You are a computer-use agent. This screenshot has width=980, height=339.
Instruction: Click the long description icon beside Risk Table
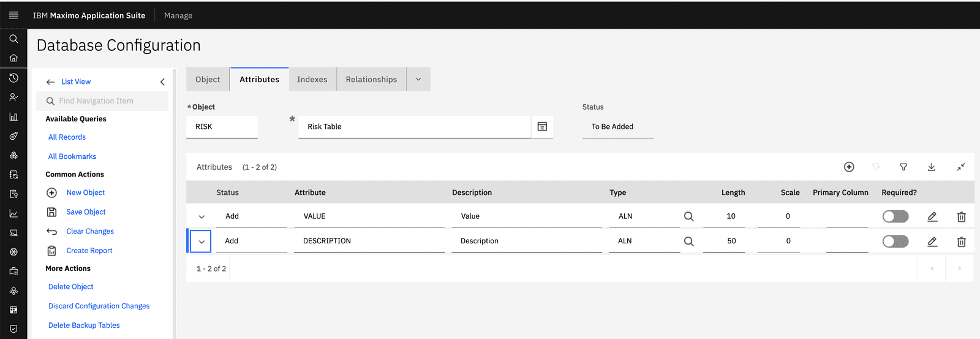(x=542, y=127)
